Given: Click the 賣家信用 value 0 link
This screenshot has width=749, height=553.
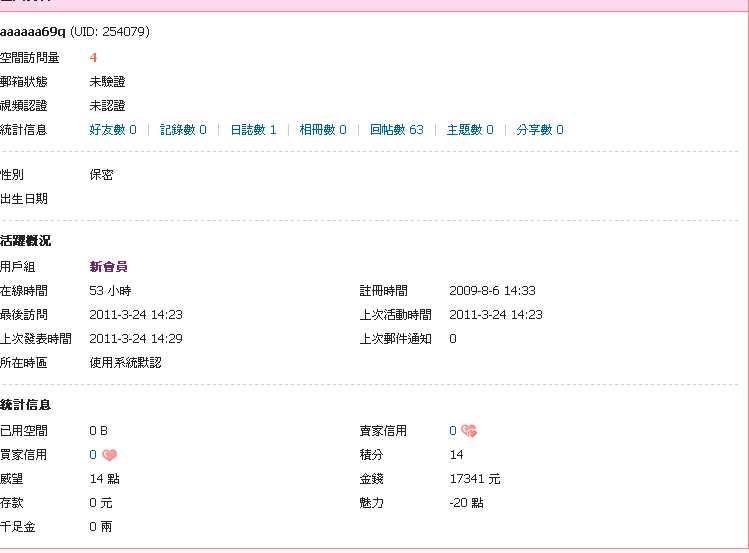Looking at the screenshot, I should coord(453,431).
